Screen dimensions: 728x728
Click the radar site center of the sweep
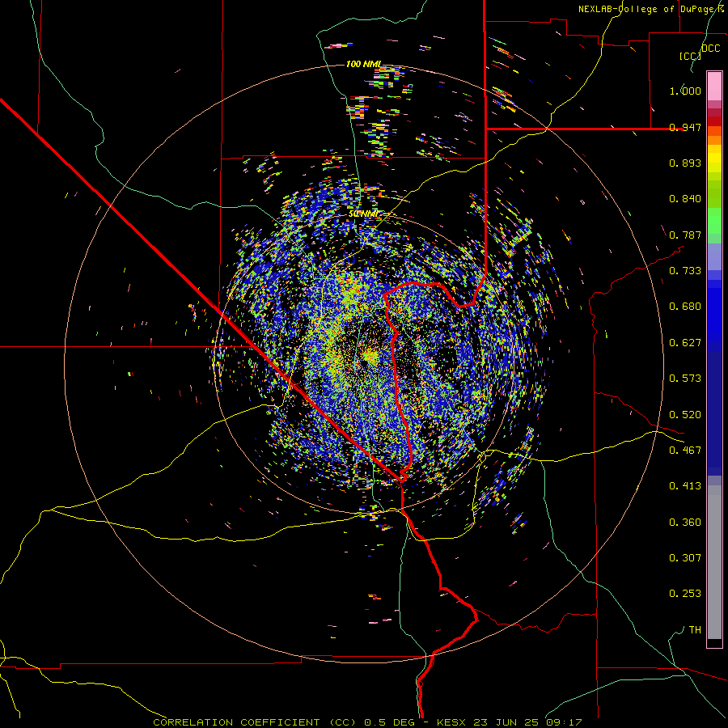click(365, 362)
